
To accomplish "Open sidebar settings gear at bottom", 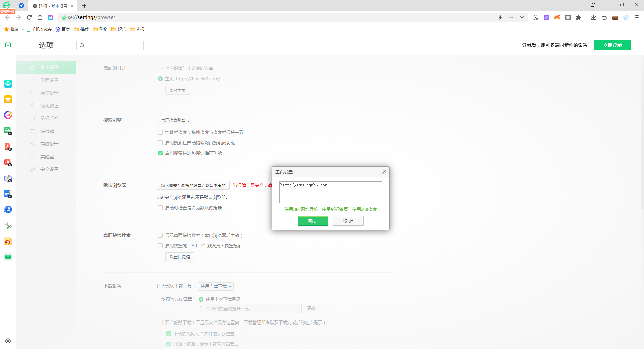I will (x=8, y=341).
